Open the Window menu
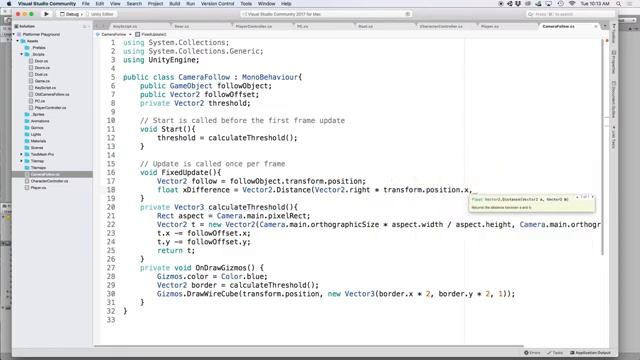The width and height of the screenshot is (640, 360). click(x=267, y=4)
